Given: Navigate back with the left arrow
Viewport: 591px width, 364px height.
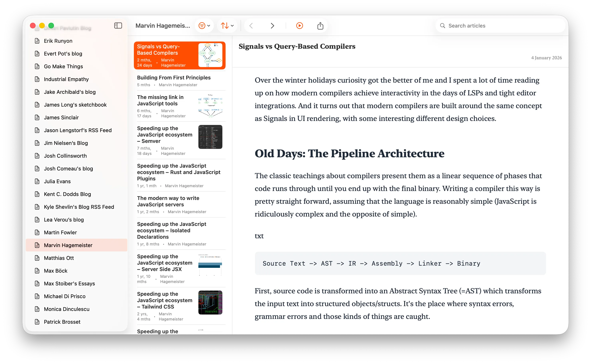Looking at the screenshot, I should (x=251, y=26).
